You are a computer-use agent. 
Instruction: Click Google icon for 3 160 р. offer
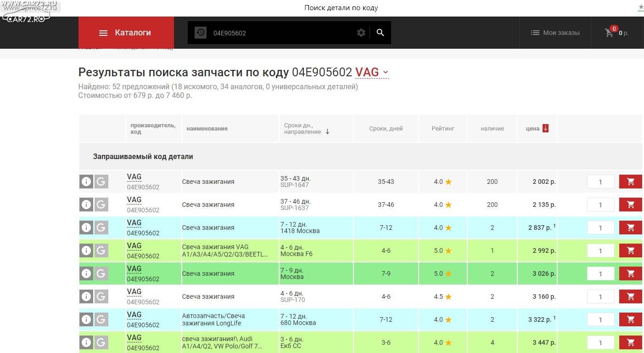[x=101, y=296]
